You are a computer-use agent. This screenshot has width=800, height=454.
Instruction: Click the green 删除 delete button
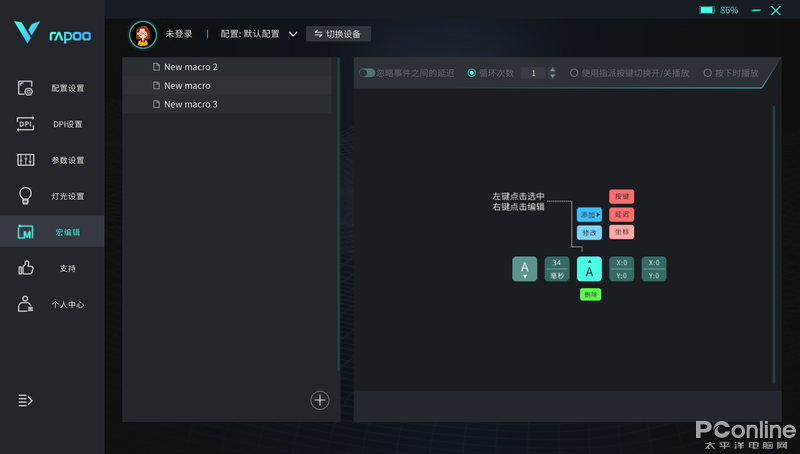pyautogui.click(x=590, y=294)
